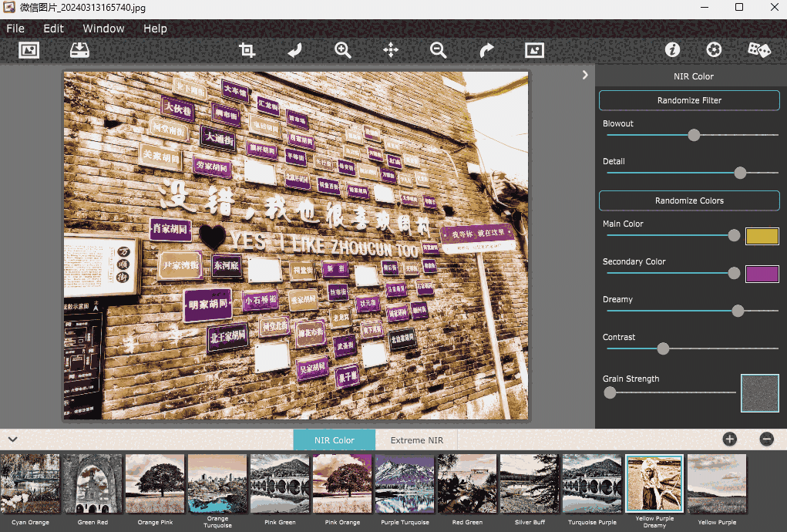Open the info icon
Image resolution: width=787 pixels, height=532 pixels.
click(x=672, y=50)
